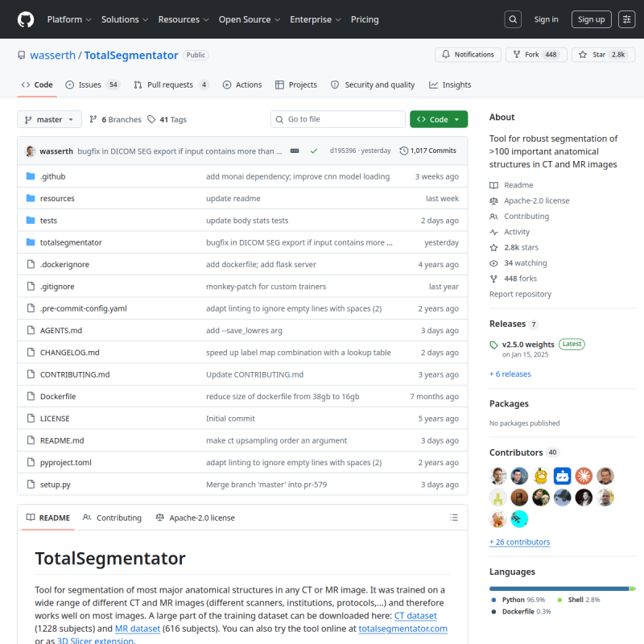
Task: Open the CHANGELOG.md file
Action: 69,353
